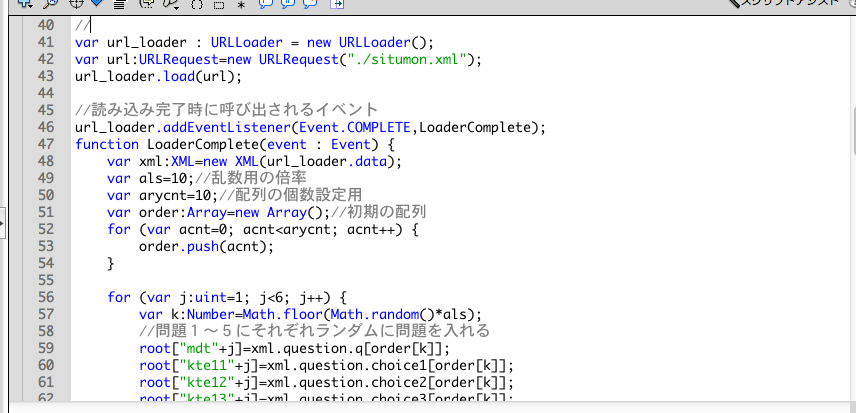Click the Expand all asterisk icon
Image resolution: width=856 pixels, height=413 pixels.
point(241,4)
